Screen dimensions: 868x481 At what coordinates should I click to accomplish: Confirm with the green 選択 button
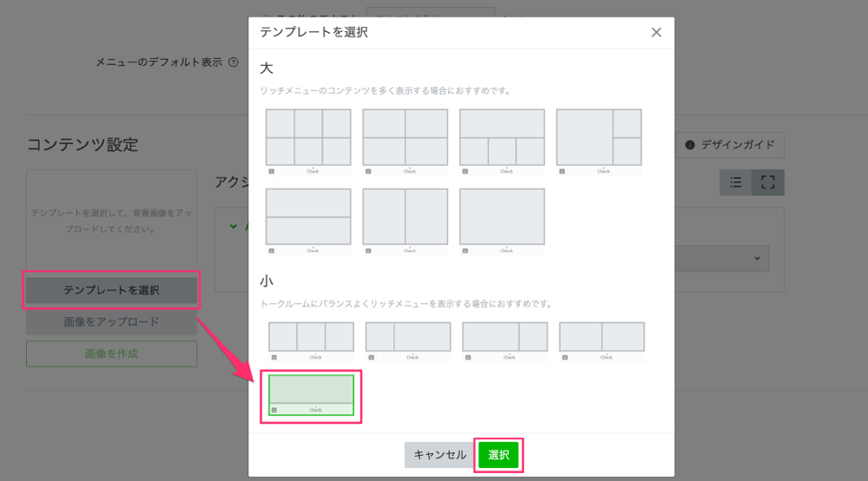tap(498, 455)
